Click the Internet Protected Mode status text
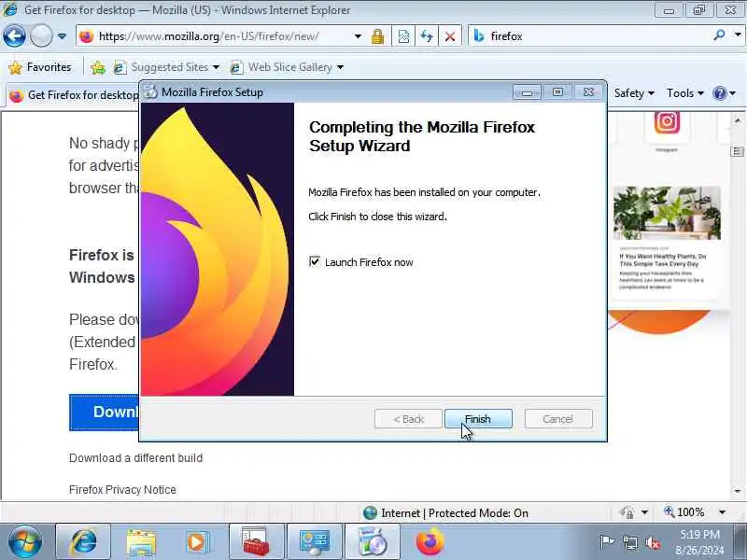This screenshot has width=747, height=560. pyautogui.click(x=455, y=513)
